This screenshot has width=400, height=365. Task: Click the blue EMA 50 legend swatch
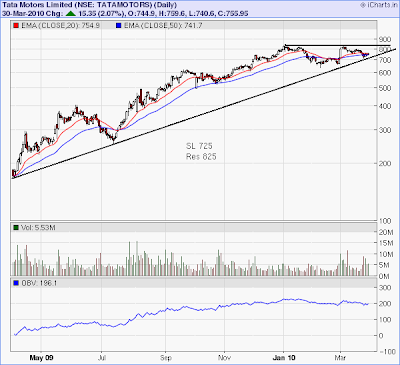119,25
